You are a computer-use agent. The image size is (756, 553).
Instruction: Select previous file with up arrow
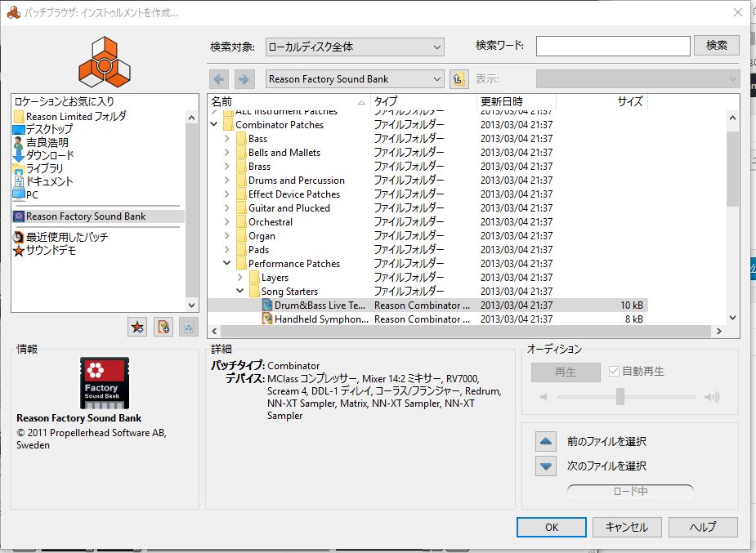pos(546,441)
